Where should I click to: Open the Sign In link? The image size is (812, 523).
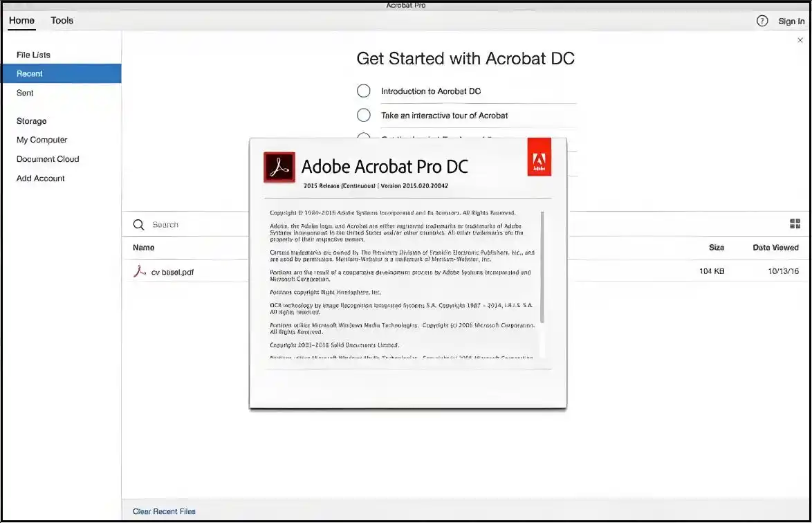pos(791,21)
